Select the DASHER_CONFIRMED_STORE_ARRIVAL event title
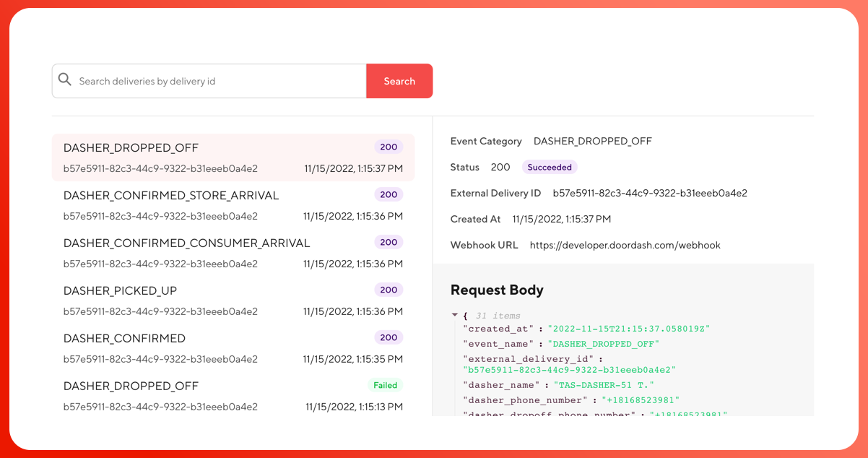 [x=170, y=196]
